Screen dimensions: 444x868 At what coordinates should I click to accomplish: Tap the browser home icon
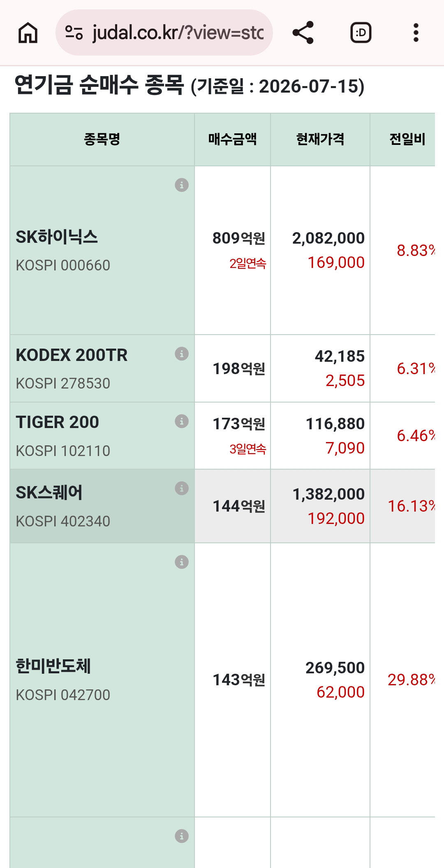pos(28,33)
